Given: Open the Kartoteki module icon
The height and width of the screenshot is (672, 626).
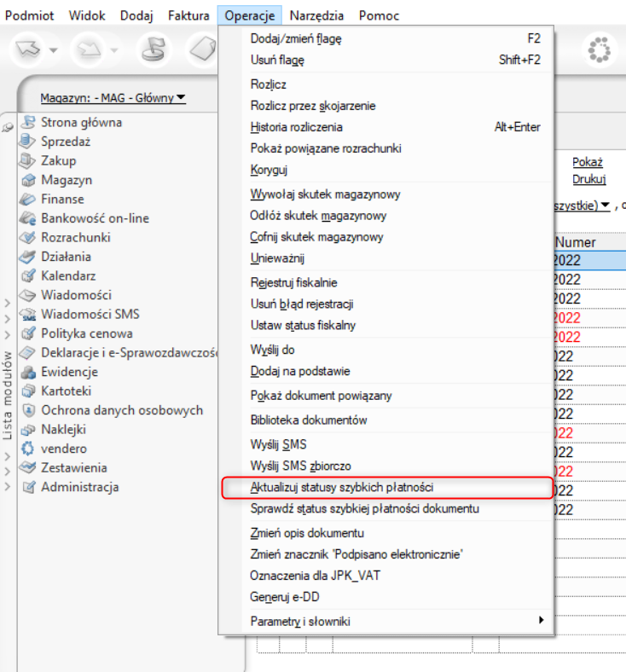Looking at the screenshot, I should pyautogui.click(x=28, y=391).
